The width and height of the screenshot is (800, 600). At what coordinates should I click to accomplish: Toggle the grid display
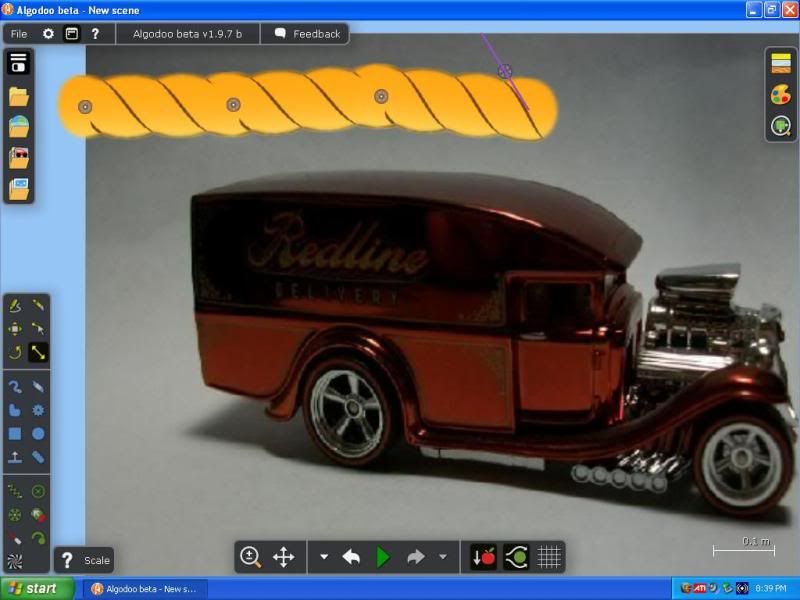548,557
